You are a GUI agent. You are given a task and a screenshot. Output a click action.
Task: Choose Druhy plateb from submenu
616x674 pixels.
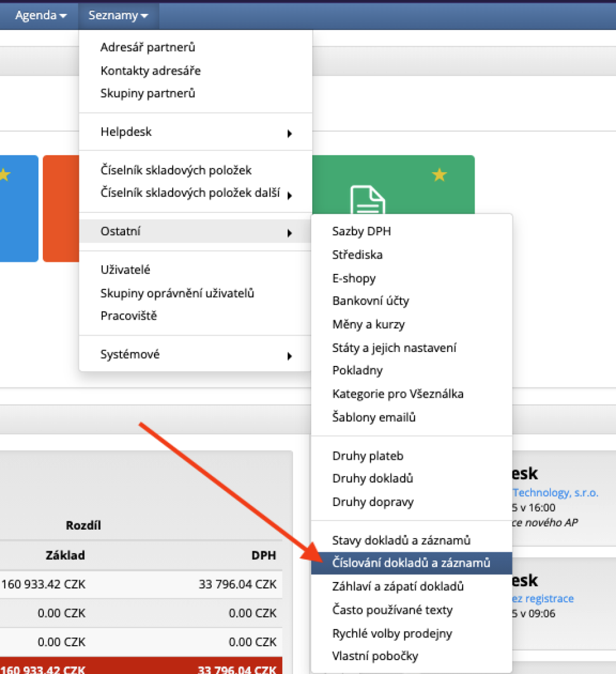[368, 456]
